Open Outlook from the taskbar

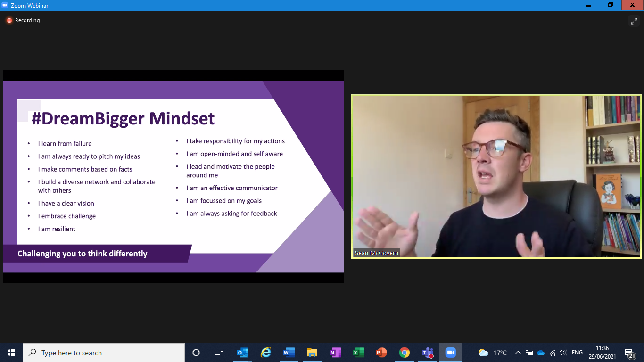(x=243, y=353)
